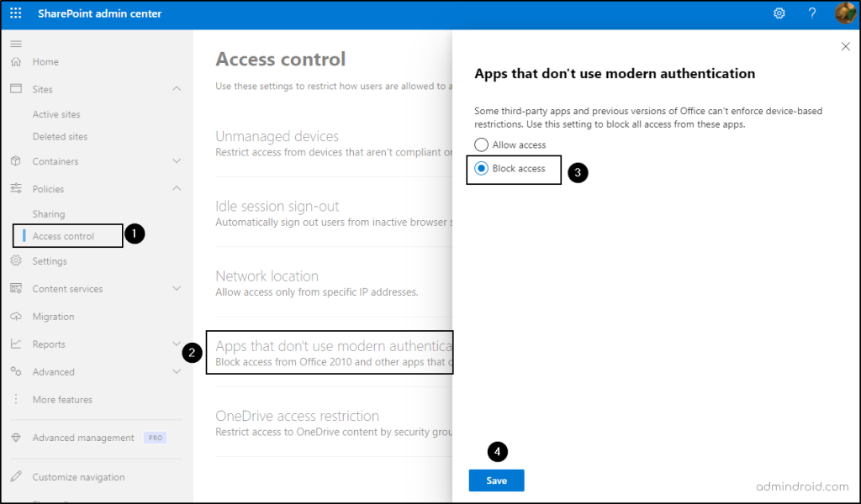Open the Sharing policies page
861x504 pixels.
[x=49, y=214]
